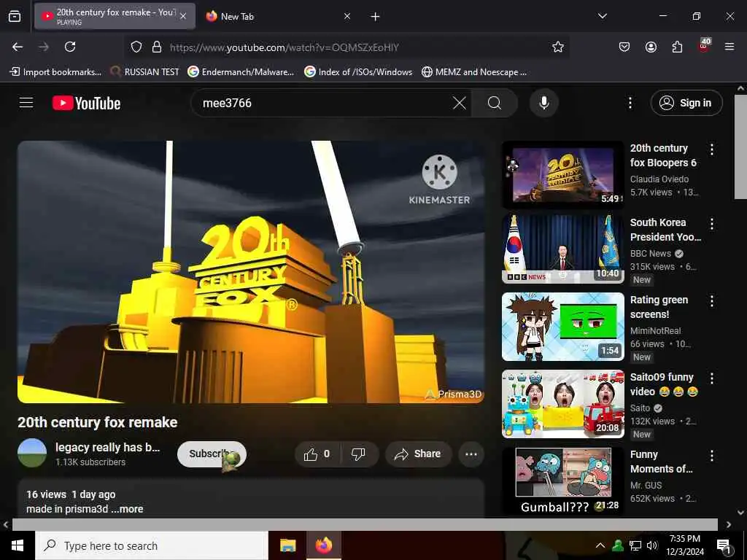This screenshot has width=747, height=560.
Task: Open Firefox application menu
Action: click(729, 47)
